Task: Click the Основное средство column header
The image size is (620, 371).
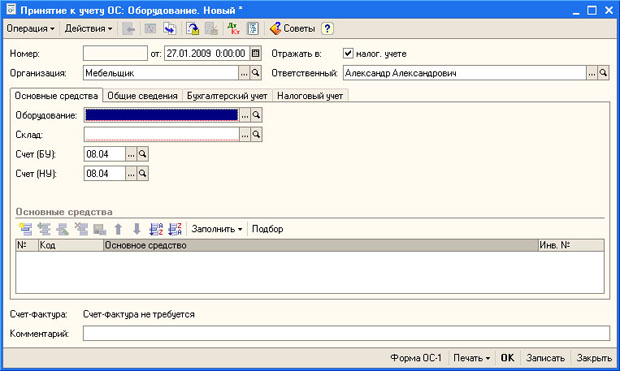Action: coord(321,245)
